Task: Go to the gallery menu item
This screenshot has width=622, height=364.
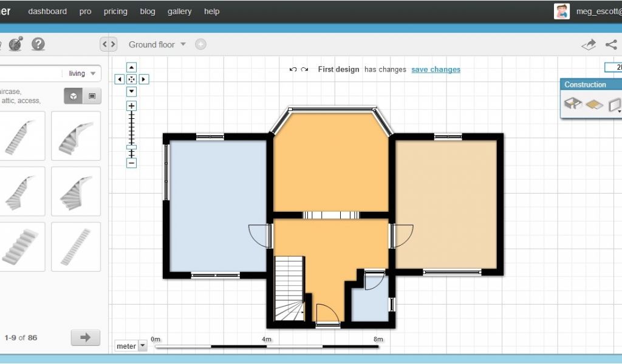Action: pyautogui.click(x=179, y=12)
